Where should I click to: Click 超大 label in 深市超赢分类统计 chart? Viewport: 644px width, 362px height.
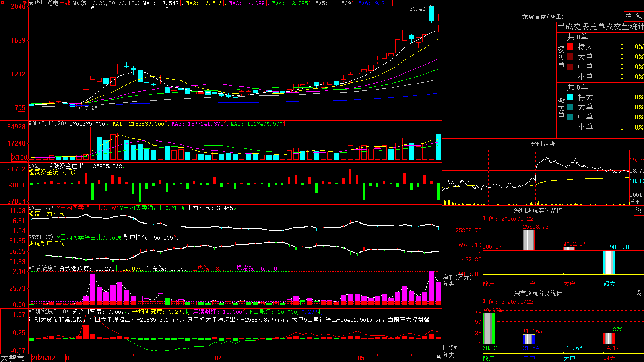pyautogui.click(x=609, y=358)
